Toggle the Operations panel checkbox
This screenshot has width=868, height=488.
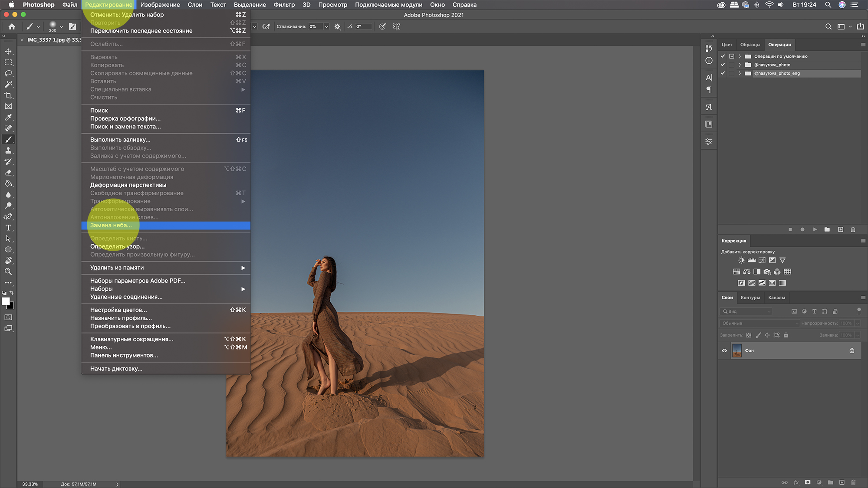point(723,56)
